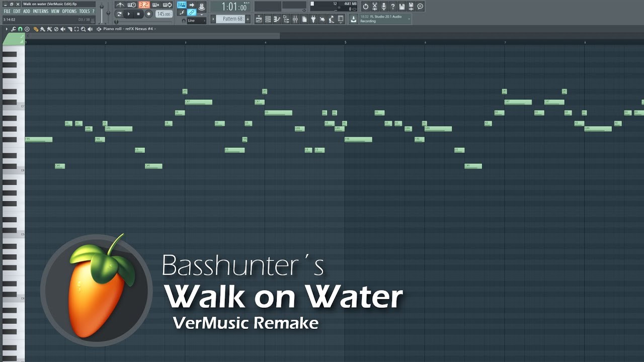Open the VIEW menu
Screen dimensions: 644x362
tap(55, 11)
